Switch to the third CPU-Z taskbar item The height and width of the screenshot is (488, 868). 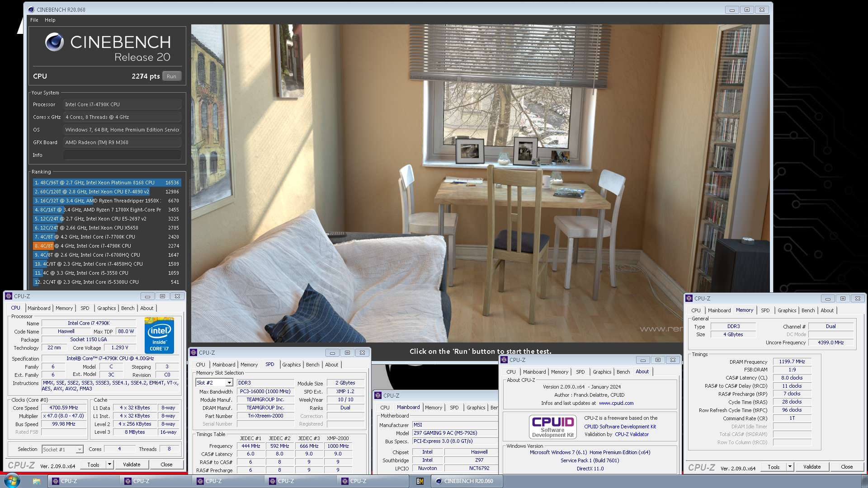228,481
